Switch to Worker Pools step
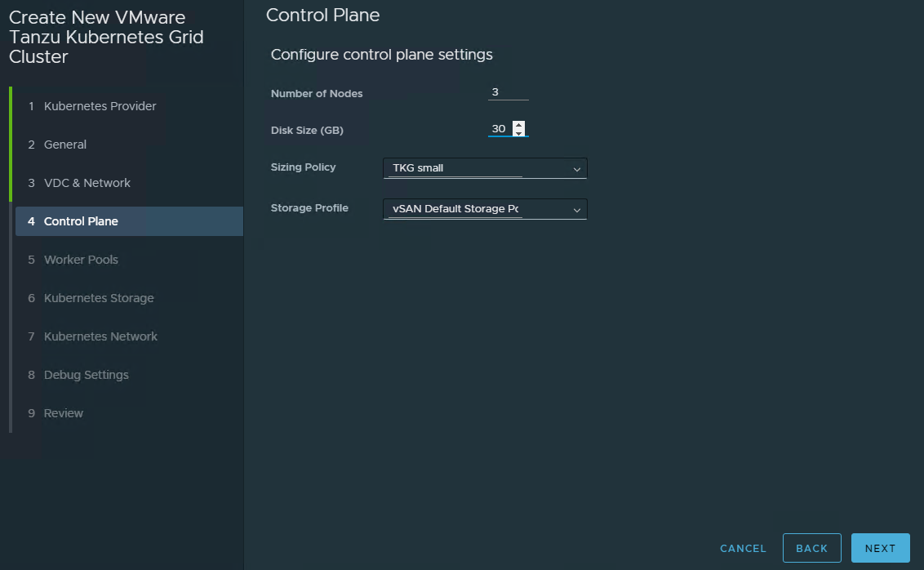This screenshot has width=924, height=570. click(81, 260)
